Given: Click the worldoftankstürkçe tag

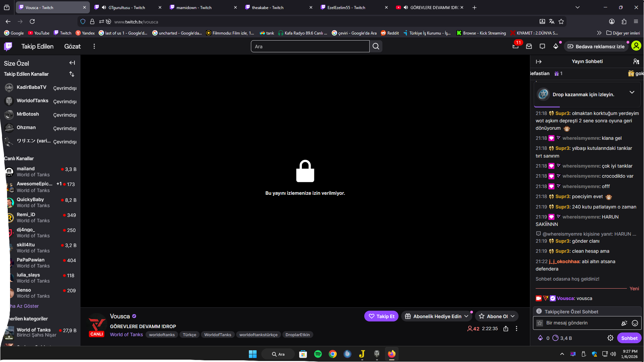Looking at the screenshot, I should [258, 335].
